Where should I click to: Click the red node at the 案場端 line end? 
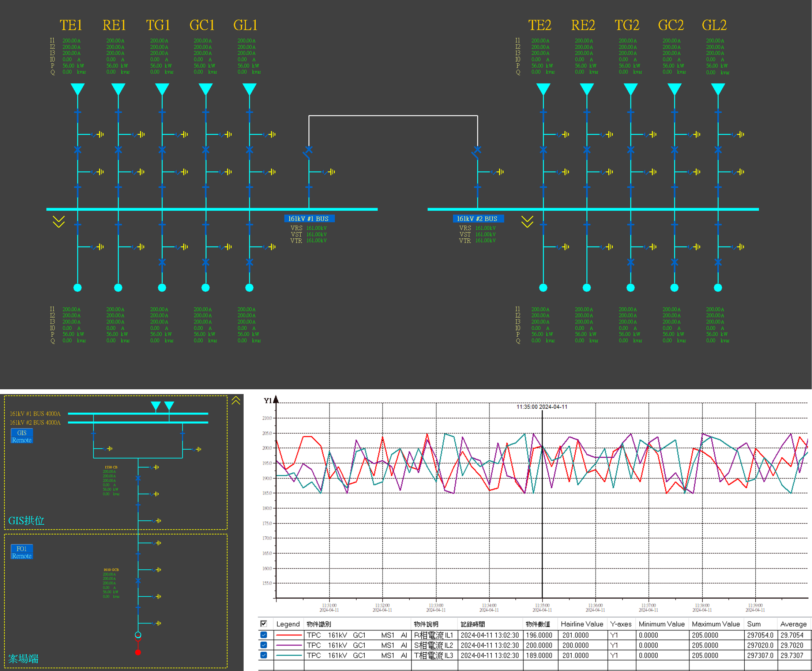point(138,652)
